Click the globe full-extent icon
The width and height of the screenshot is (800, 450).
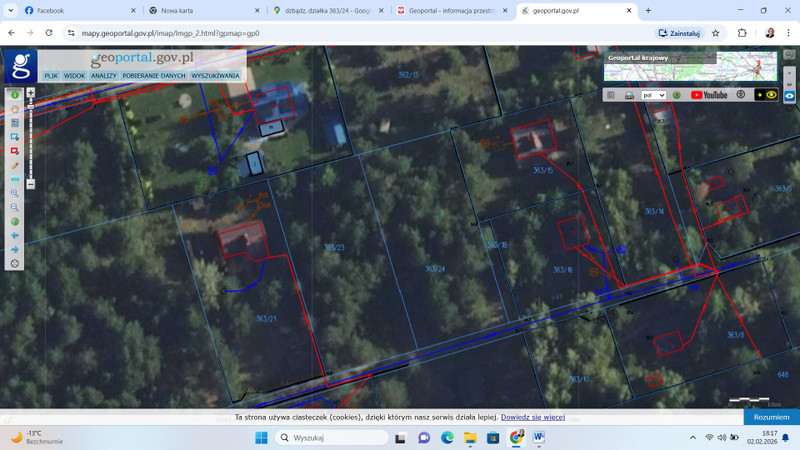pos(14,221)
